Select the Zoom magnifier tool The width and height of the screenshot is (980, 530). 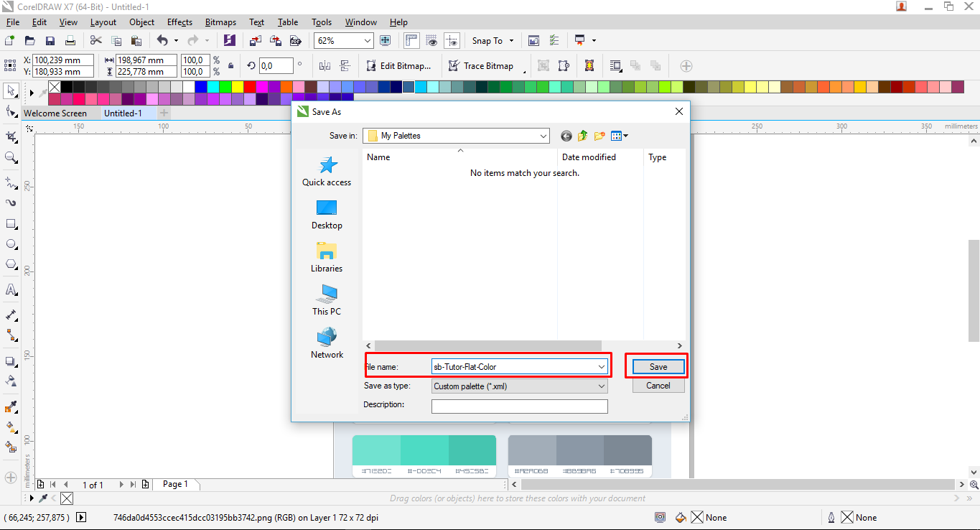11,157
